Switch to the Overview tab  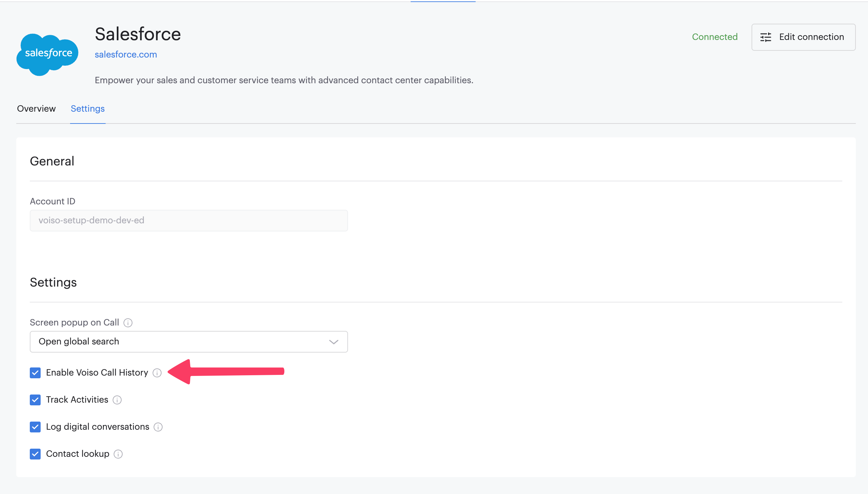(36, 109)
